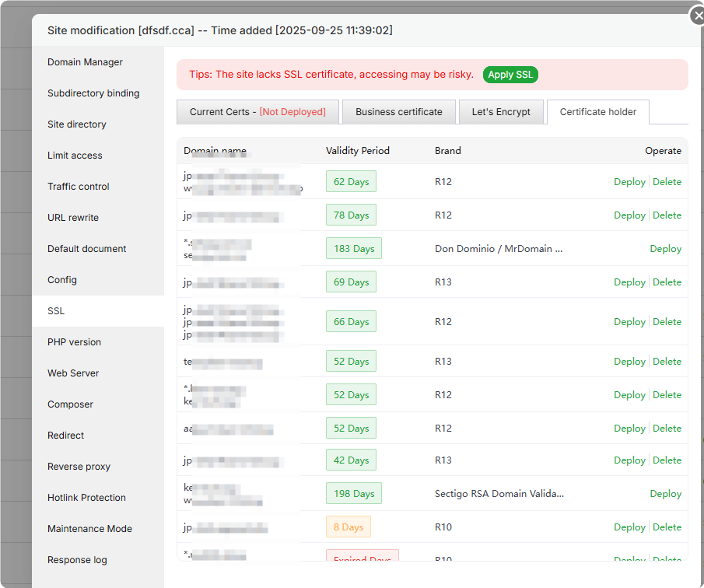Show the Response log page
Viewport: 704px width, 588px height.
point(77,560)
